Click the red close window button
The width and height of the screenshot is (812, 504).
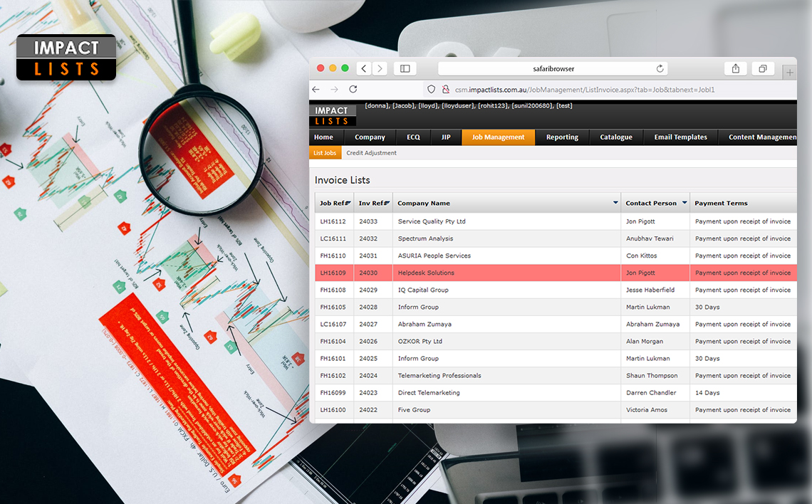(321, 68)
